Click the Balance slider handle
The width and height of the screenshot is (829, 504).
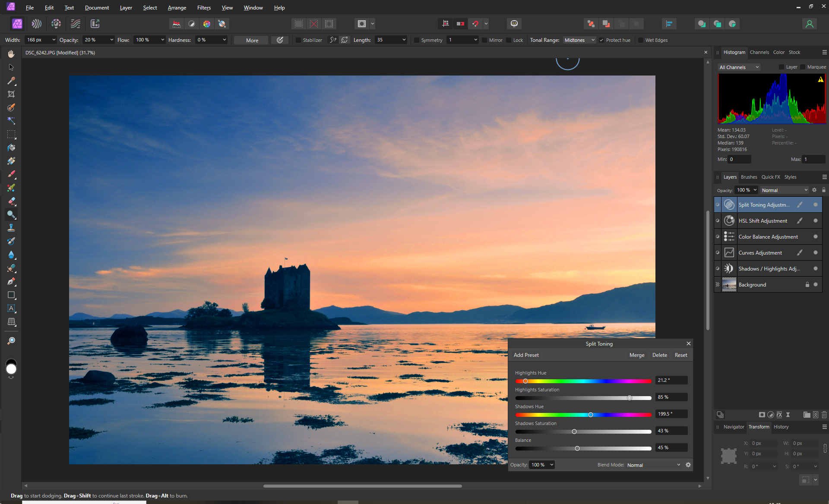[x=577, y=448]
